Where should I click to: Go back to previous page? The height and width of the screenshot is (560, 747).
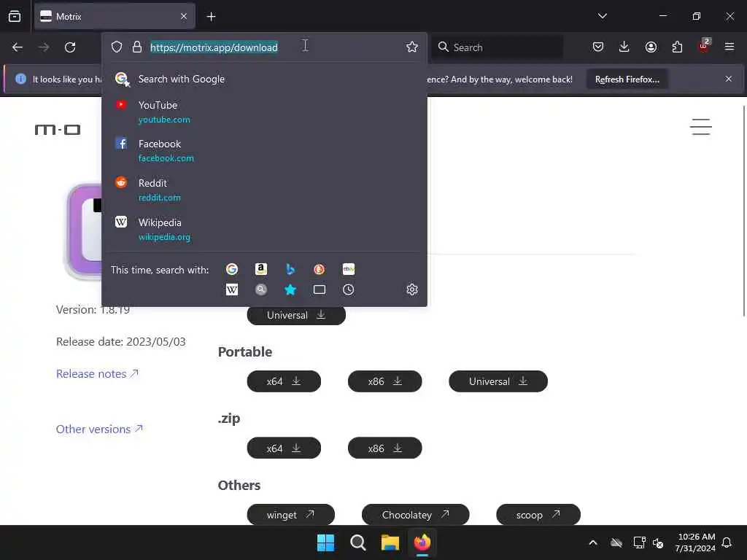point(18,47)
